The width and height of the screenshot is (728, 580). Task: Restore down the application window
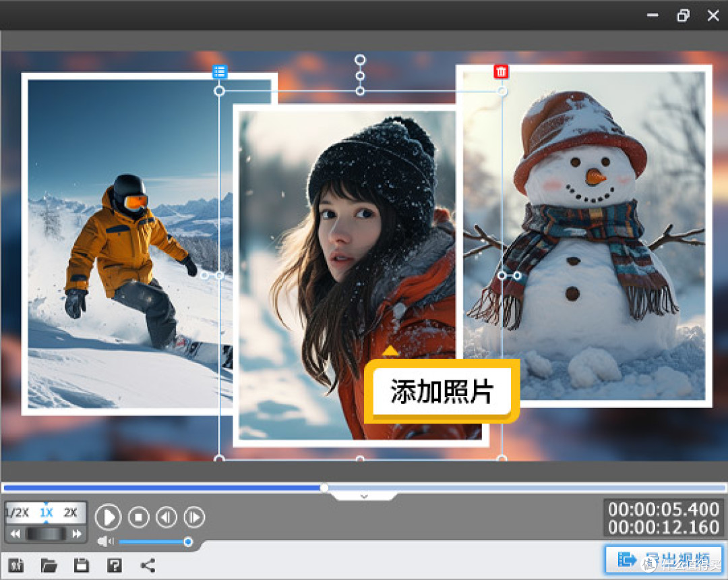(683, 16)
